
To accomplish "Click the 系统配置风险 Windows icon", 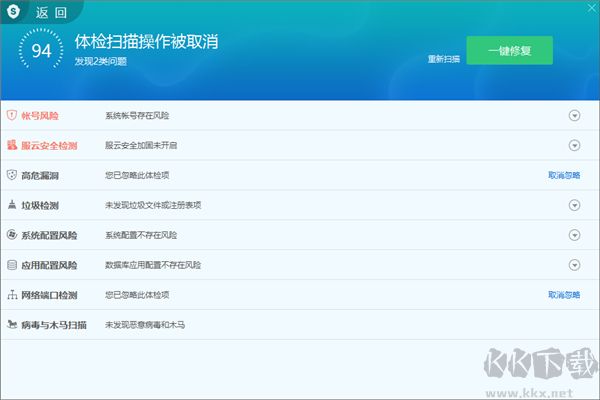I will coord(12,235).
